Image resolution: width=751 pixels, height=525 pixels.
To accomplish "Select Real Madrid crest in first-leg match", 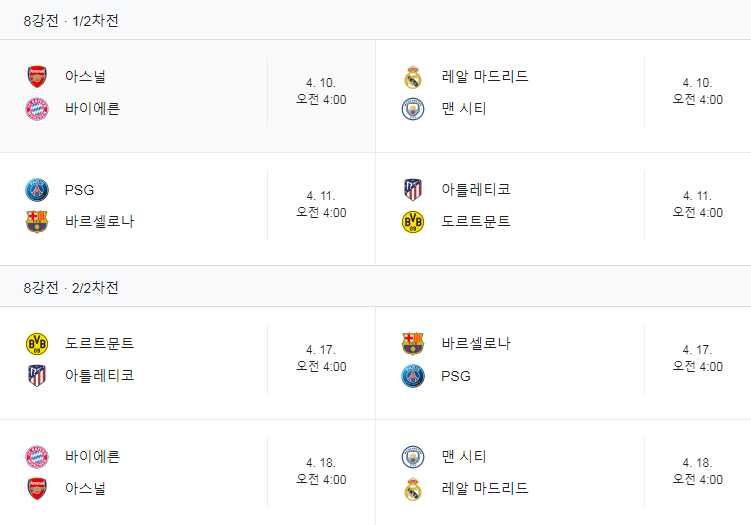I will (413, 76).
